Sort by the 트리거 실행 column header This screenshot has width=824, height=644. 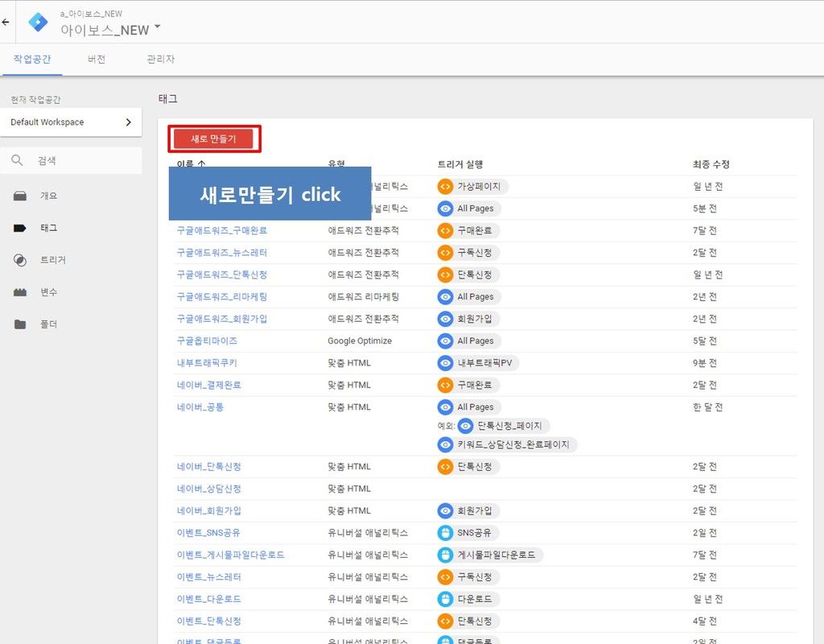(459, 164)
